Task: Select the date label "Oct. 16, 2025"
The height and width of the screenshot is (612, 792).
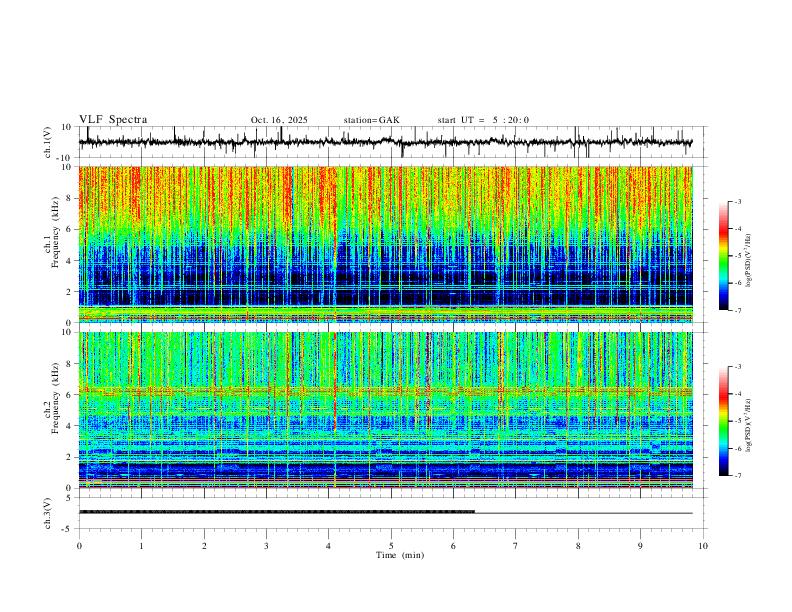Action: (x=279, y=120)
